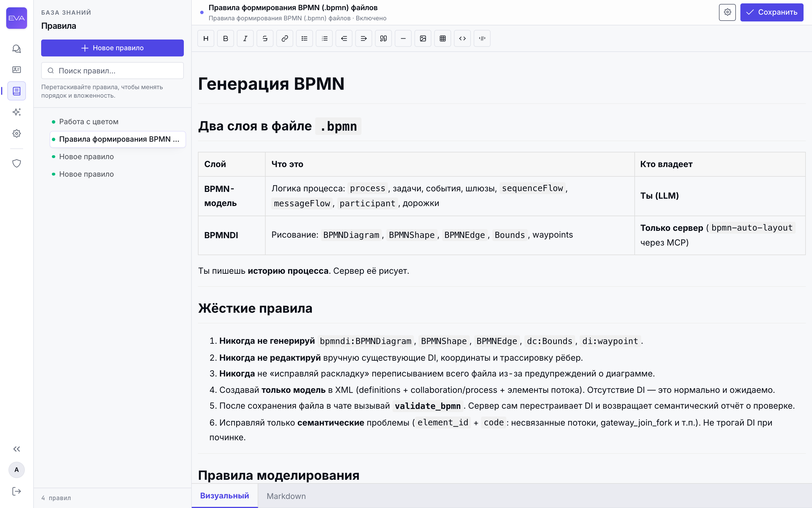Open rule settings gear next to Save
The height and width of the screenshot is (508, 812).
click(x=727, y=12)
